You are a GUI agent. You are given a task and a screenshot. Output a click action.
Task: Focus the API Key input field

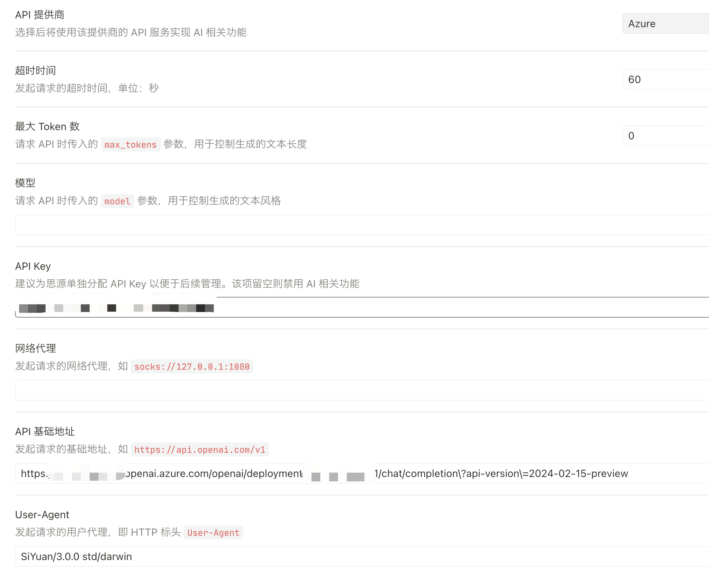[441, 308]
